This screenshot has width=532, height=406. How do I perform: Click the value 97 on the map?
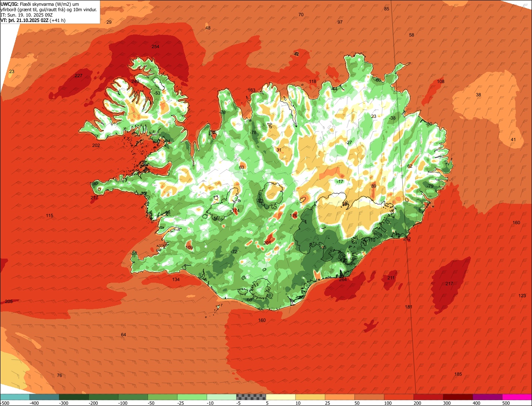[x=340, y=22]
